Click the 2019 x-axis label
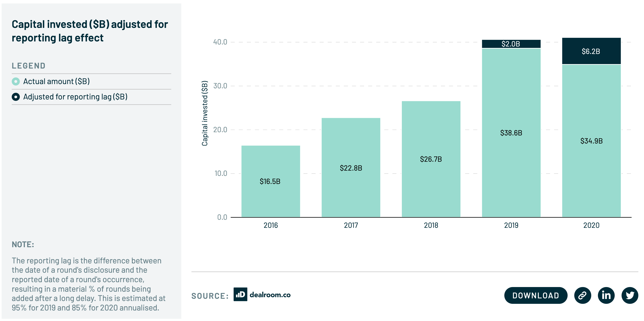This screenshot has width=644, height=321. (x=511, y=225)
